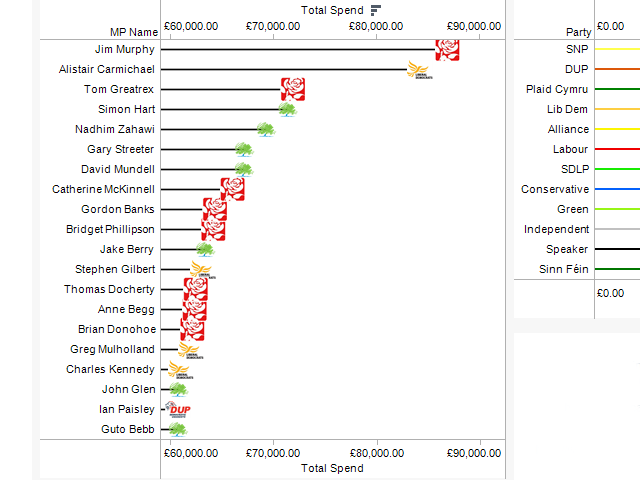Image resolution: width=640 pixels, height=480 pixels.
Task: Select Stephen Gilbert's Lib Dem bird marker
Action: [203, 269]
